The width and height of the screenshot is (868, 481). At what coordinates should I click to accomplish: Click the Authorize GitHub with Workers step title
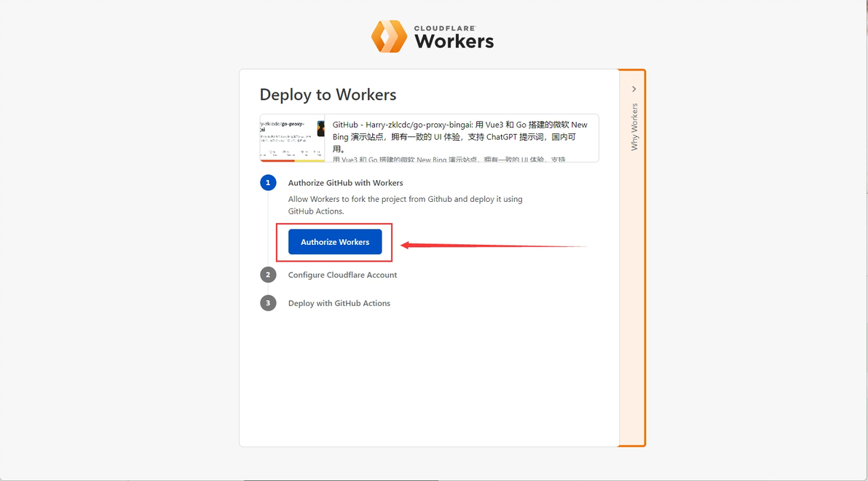tap(345, 183)
